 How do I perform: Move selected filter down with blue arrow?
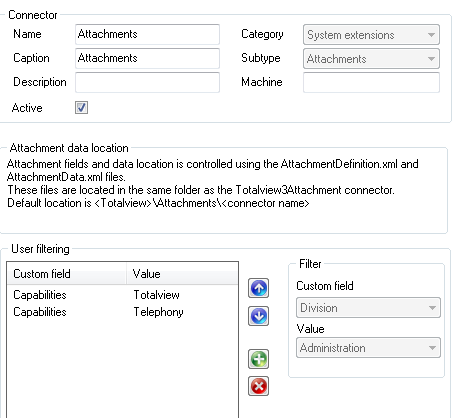pyautogui.click(x=258, y=316)
